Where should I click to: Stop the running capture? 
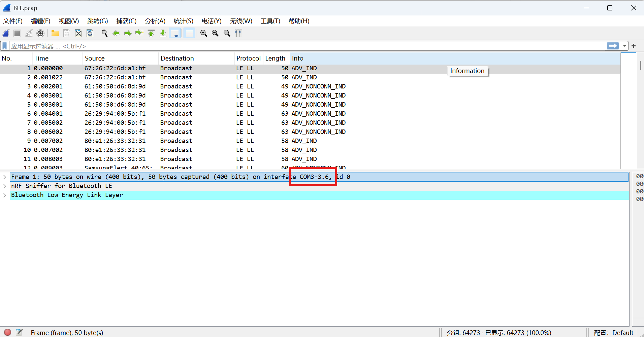point(17,33)
